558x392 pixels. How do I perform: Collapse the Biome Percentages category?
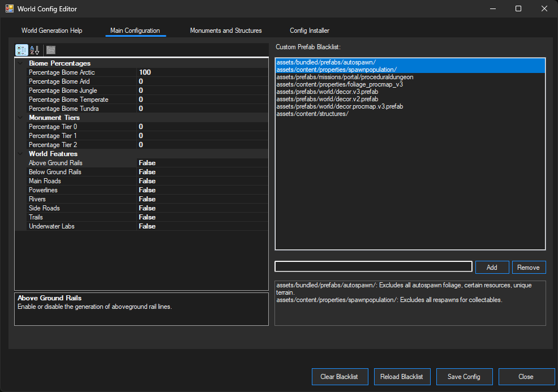coord(20,63)
